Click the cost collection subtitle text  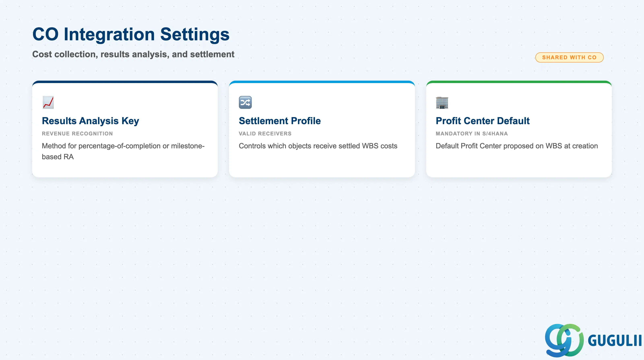[x=133, y=54]
